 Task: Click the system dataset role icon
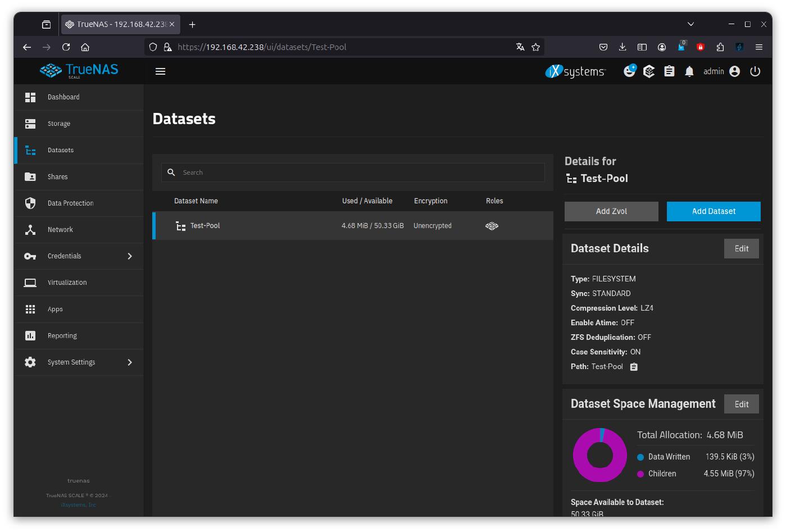[x=492, y=226]
